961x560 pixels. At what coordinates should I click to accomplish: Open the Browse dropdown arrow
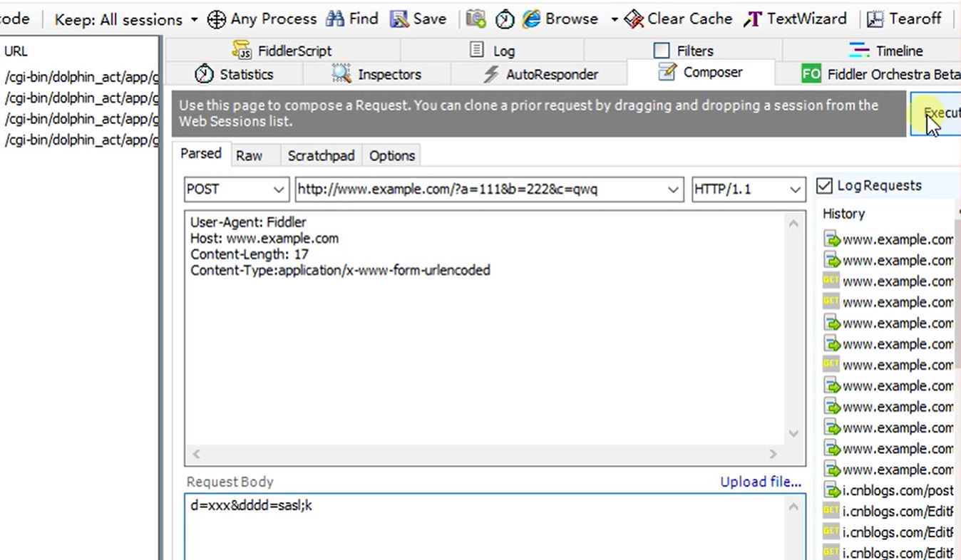614,19
